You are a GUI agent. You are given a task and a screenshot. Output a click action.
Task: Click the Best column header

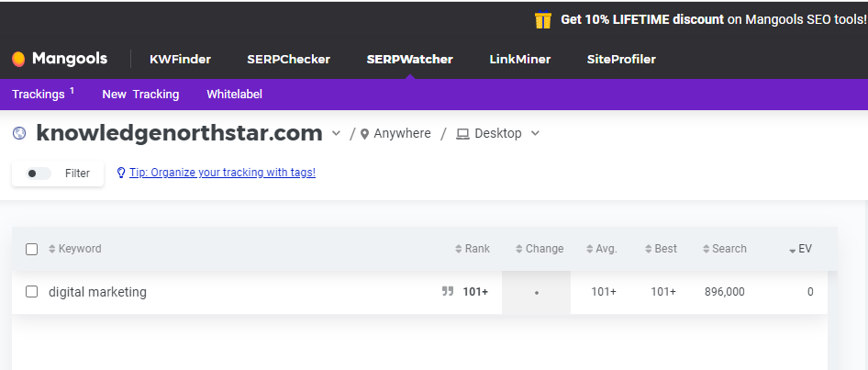[666, 249]
